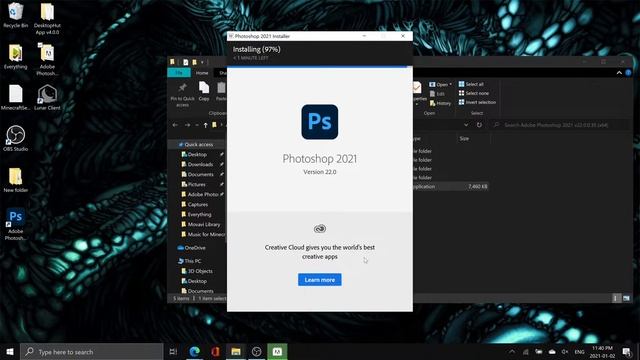This screenshot has width=640, height=360.
Task: Switch to details view icon in Explorer status bar
Action: coord(615,298)
